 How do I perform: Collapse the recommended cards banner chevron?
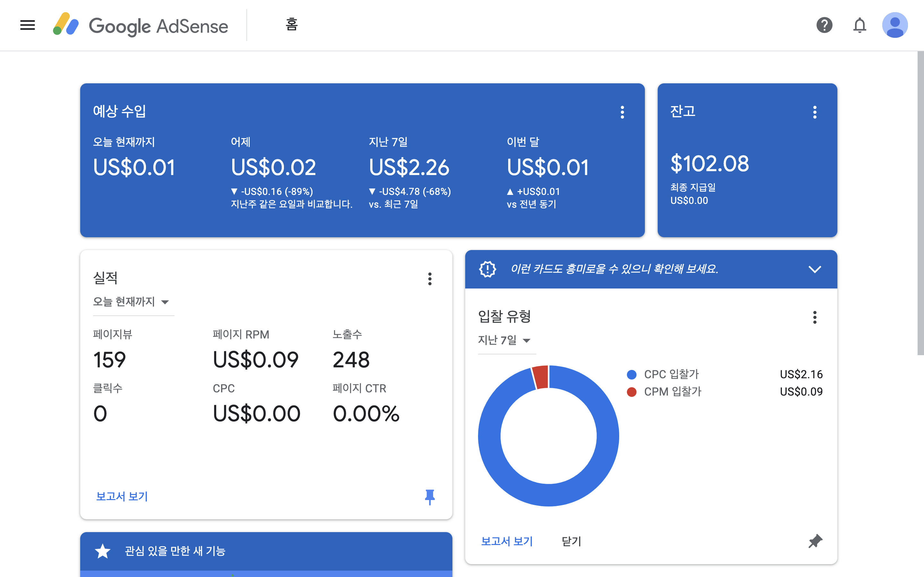[815, 269]
